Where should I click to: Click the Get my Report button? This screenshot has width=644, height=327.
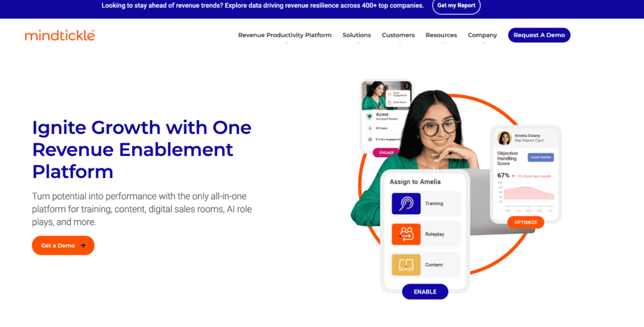coord(456,6)
